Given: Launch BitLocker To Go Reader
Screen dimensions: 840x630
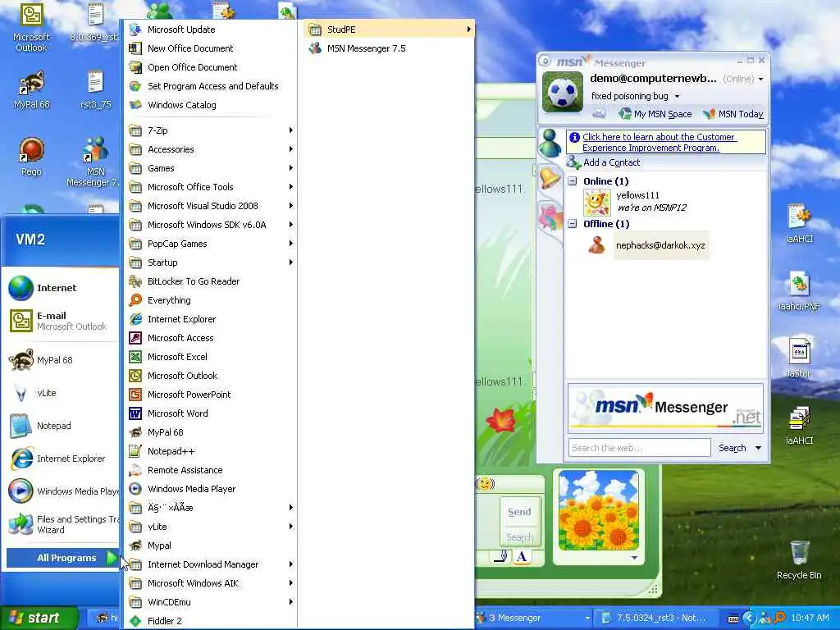Looking at the screenshot, I should point(210,281).
